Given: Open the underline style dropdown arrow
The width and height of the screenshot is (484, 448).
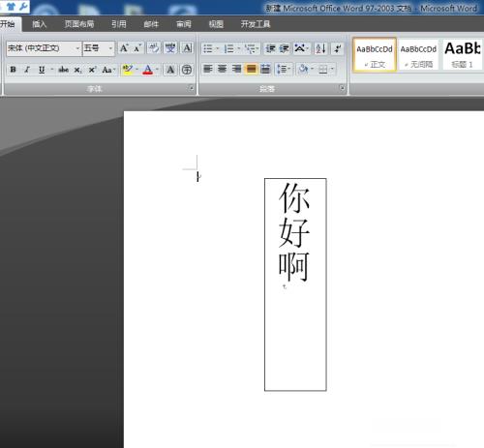Looking at the screenshot, I should (51, 70).
